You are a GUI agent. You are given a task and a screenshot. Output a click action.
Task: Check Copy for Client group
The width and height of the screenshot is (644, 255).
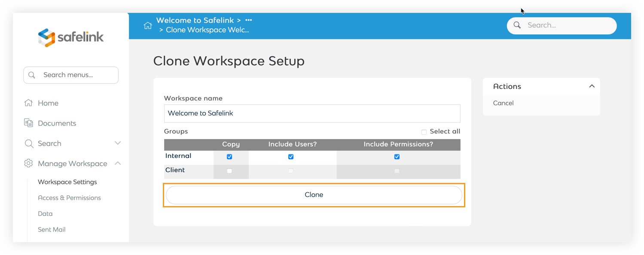(229, 171)
